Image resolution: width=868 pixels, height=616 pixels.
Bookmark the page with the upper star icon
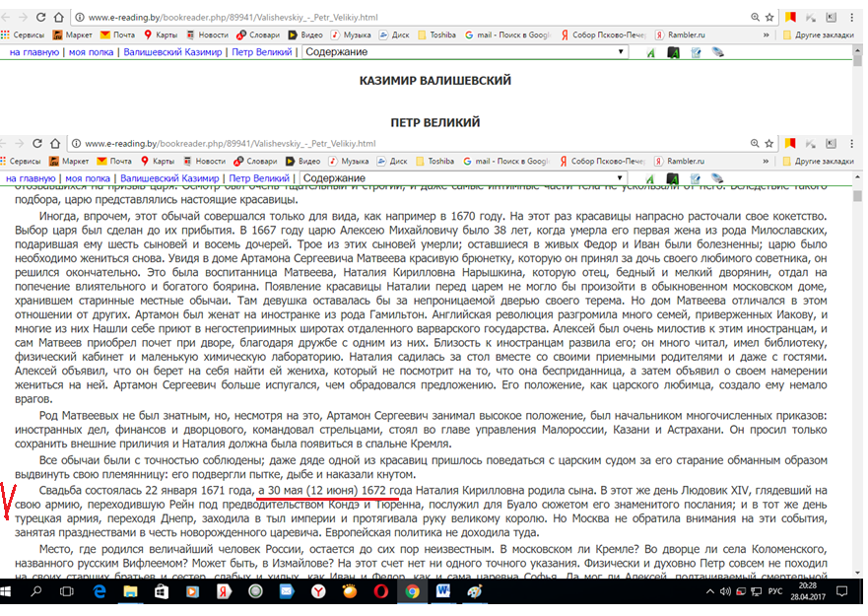pyautogui.click(x=769, y=17)
